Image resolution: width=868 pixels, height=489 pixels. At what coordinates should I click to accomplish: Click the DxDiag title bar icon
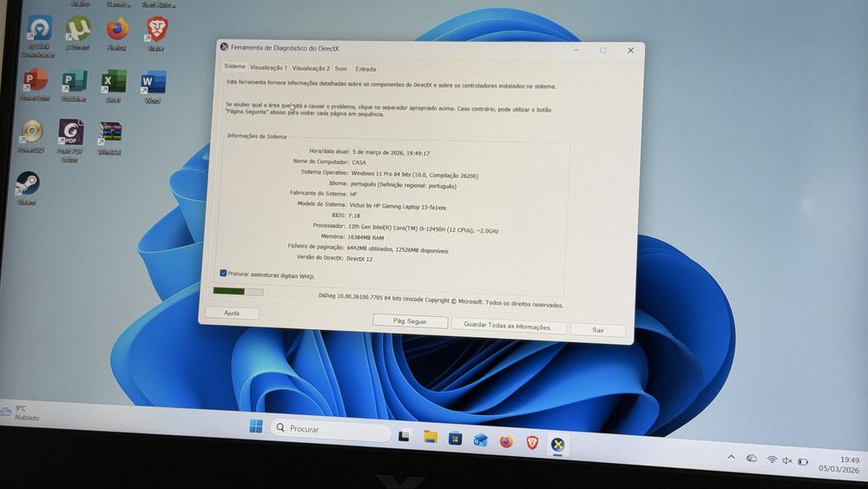[224, 47]
